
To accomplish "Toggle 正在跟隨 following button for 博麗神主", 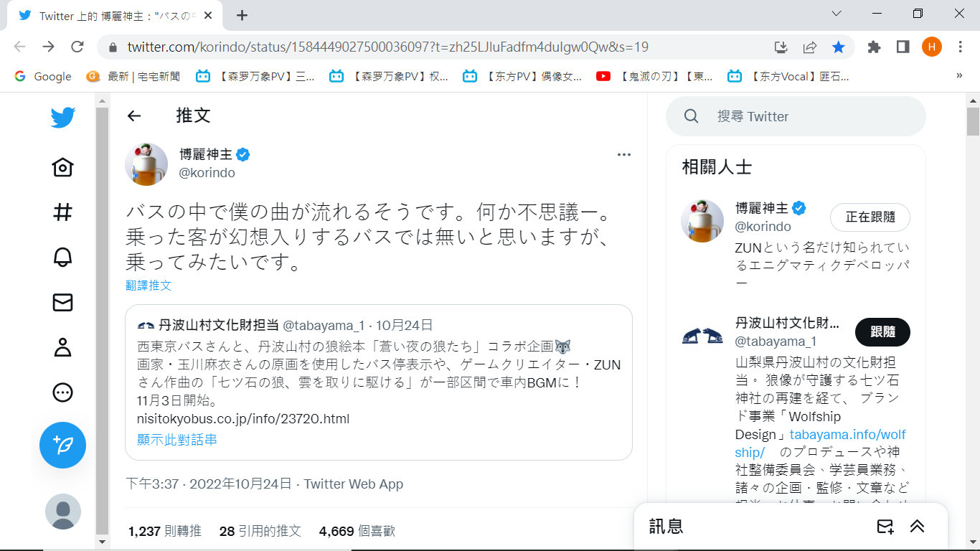I will click(x=870, y=217).
